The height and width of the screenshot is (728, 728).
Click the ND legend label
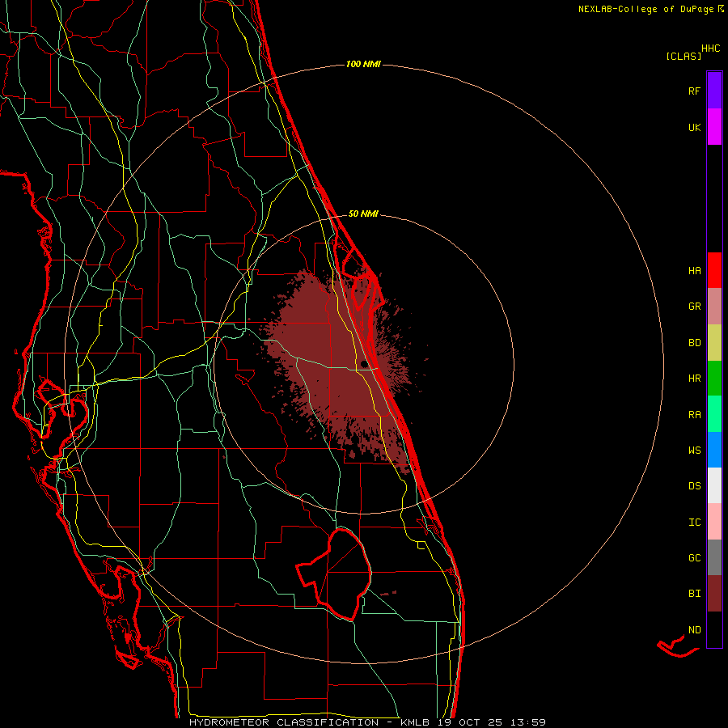[694, 630]
